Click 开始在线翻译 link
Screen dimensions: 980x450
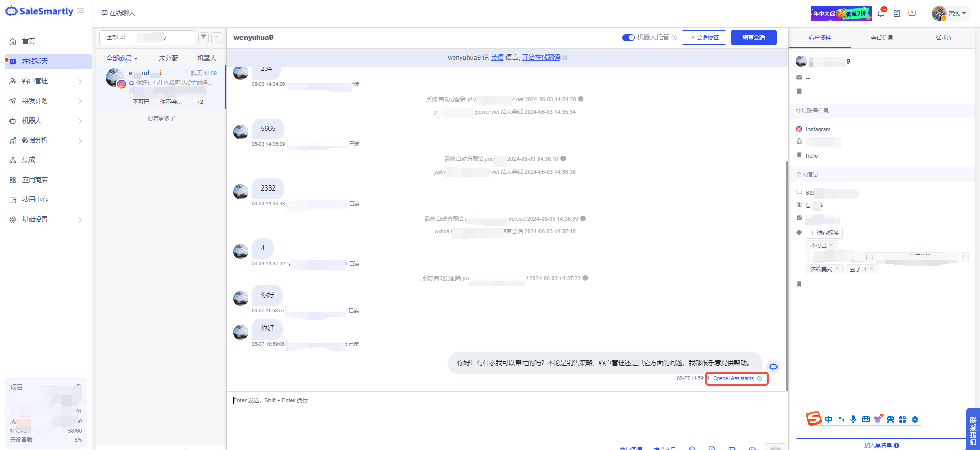click(541, 57)
